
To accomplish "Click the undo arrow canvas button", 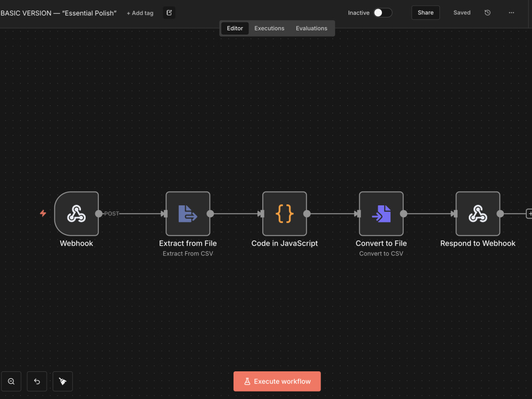I will 37,381.
